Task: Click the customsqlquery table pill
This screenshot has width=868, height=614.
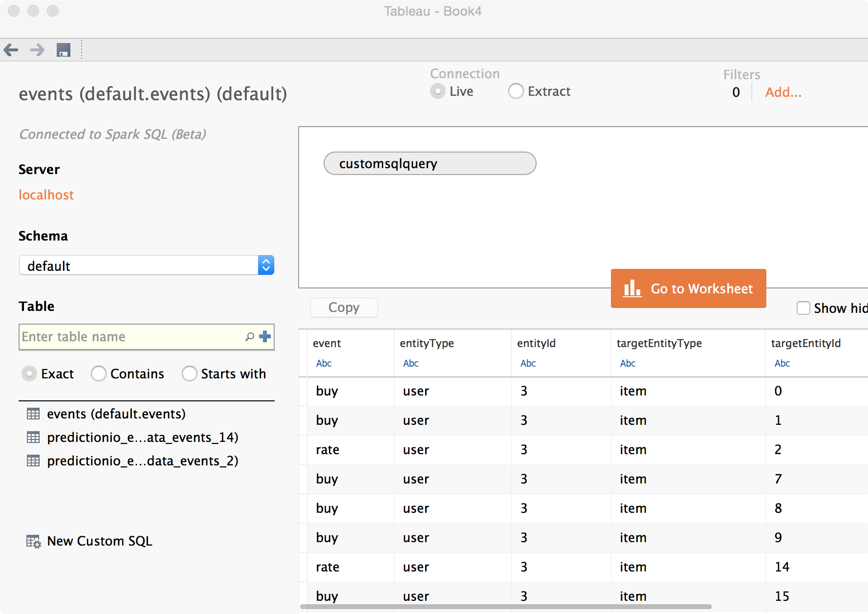Action: pos(430,163)
